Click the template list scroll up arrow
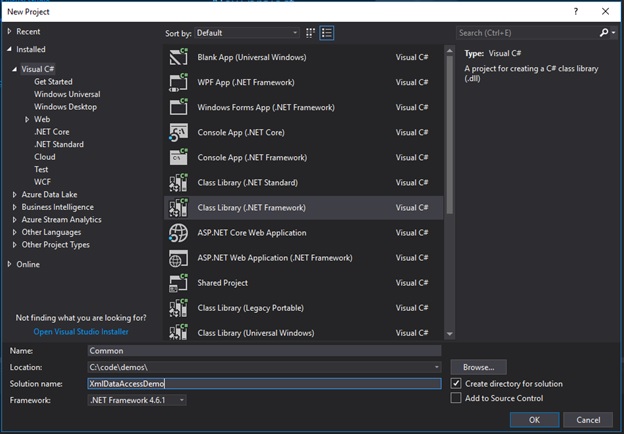The height and width of the screenshot is (434, 624). click(x=450, y=51)
